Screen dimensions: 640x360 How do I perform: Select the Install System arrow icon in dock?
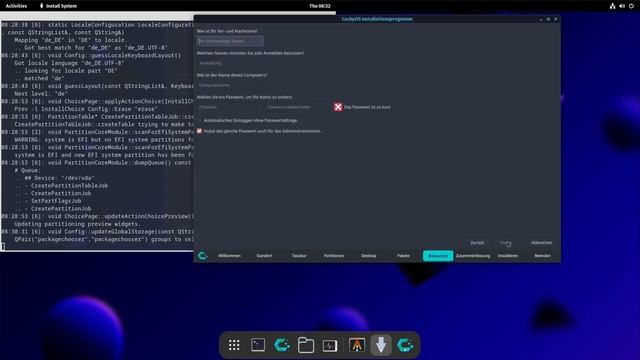[381, 345]
